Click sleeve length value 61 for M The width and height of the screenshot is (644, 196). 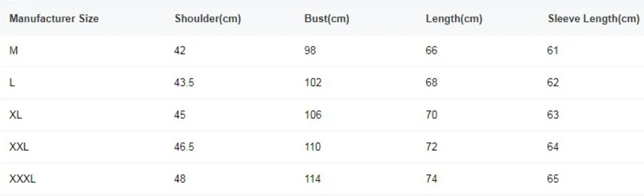coord(553,50)
